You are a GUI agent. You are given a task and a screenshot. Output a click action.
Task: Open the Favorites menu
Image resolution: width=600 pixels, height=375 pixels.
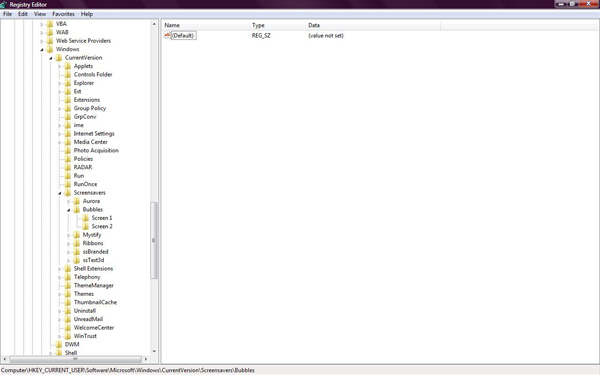point(64,14)
